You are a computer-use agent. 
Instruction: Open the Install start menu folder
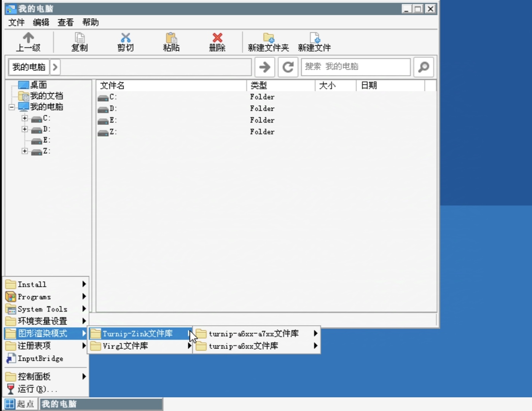[x=46, y=284]
